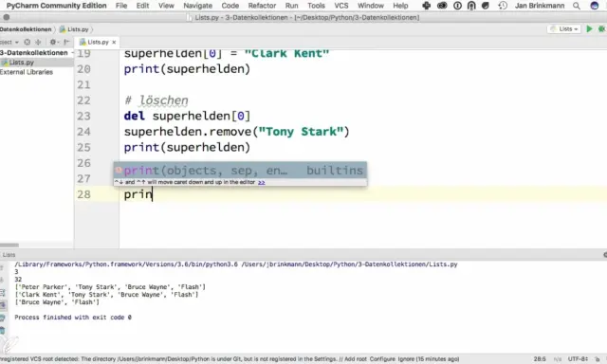The image size is (607, 364).
Task: Open the VCS menu
Action: pos(341,6)
